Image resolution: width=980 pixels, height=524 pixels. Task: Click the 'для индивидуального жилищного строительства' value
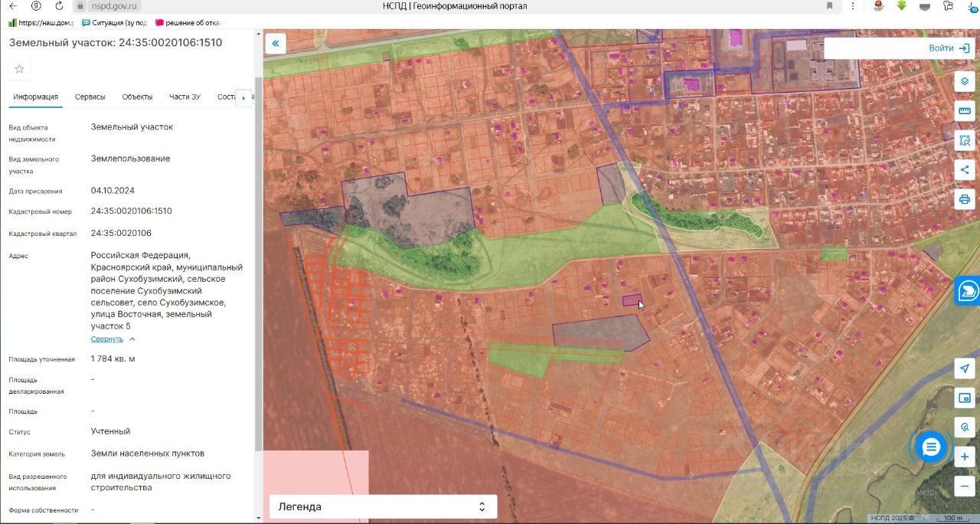tap(161, 482)
